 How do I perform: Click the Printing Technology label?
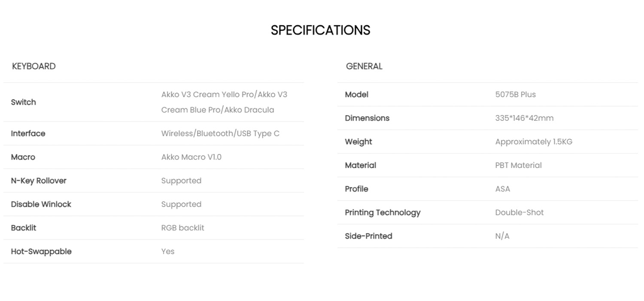[x=383, y=212]
